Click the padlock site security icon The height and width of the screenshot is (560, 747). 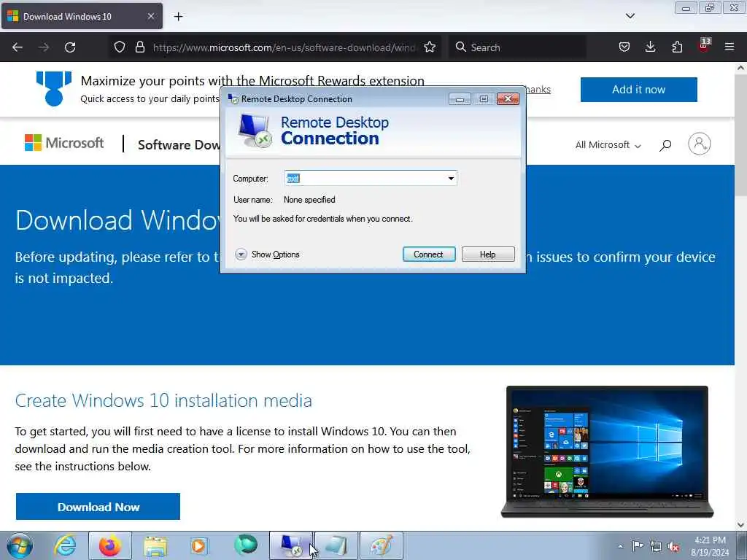click(139, 47)
